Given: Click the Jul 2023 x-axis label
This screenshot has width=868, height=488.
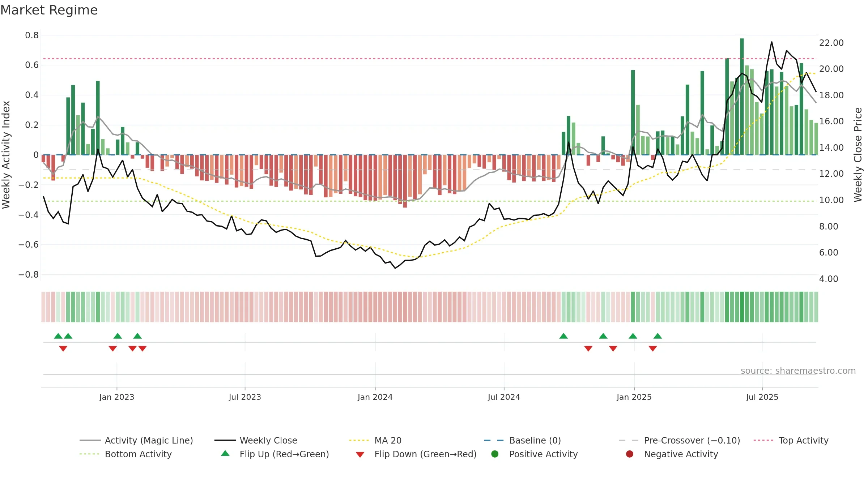Looking at the screenshot, I should (245, 397).
